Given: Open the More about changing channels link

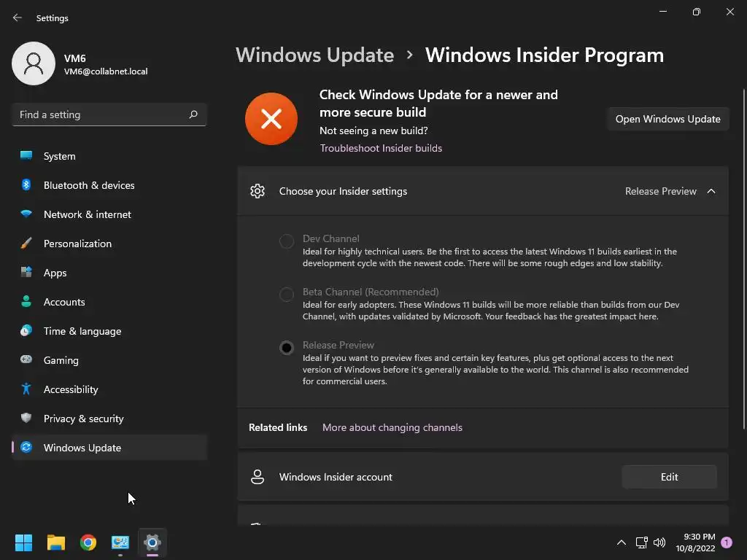Looking at the screenshot, I should 392,427.
